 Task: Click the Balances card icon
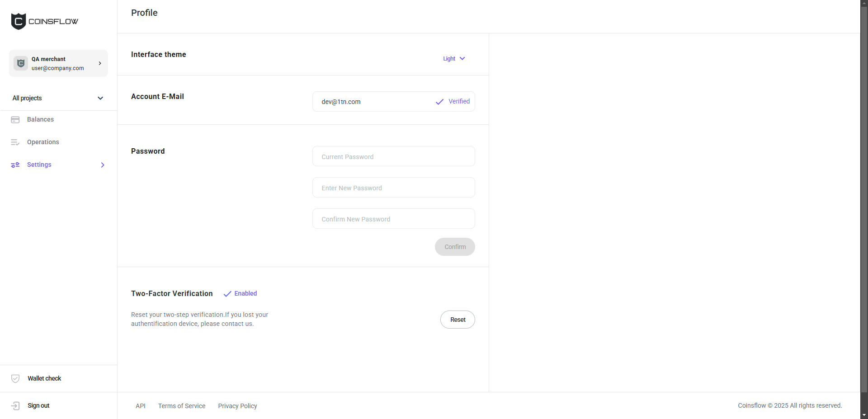[x=15, y=120]
